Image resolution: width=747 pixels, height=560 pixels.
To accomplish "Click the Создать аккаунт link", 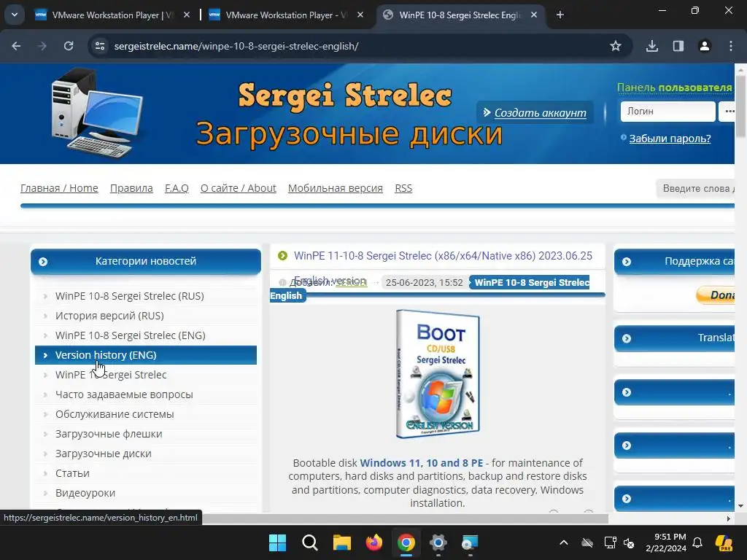I will point(541,113).
